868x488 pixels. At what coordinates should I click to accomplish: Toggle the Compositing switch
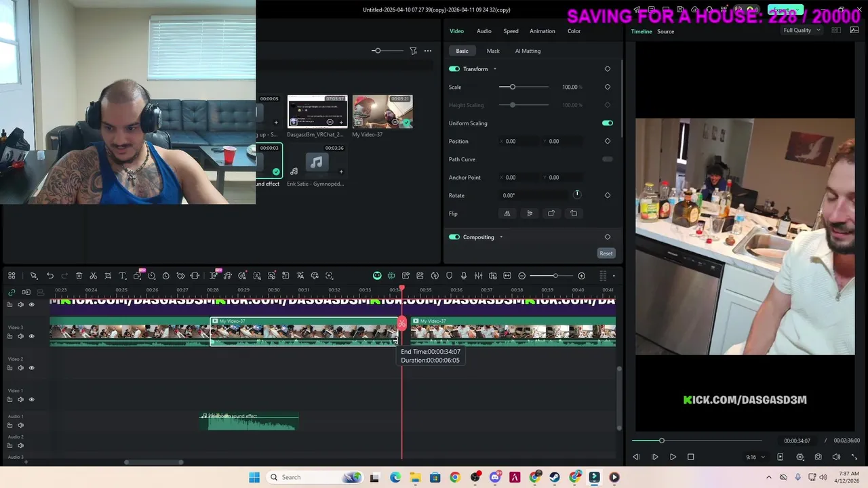[x=454, y=237]
